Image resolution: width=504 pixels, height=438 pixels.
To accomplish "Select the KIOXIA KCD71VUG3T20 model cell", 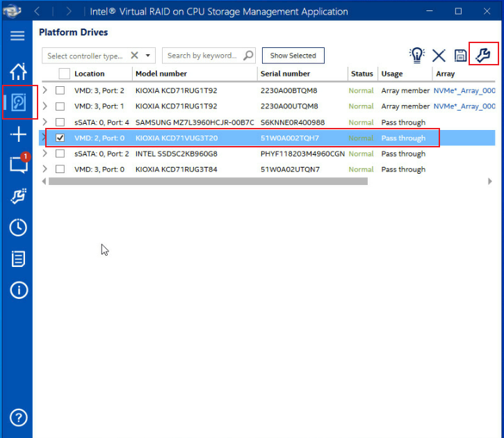I will 177,138.
